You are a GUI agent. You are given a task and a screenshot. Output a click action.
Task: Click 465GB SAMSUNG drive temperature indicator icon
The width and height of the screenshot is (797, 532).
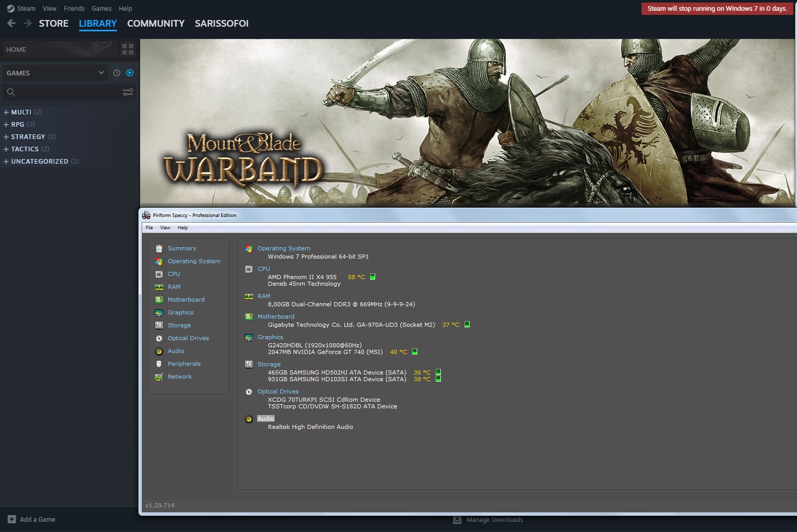(x=438, y=372)
